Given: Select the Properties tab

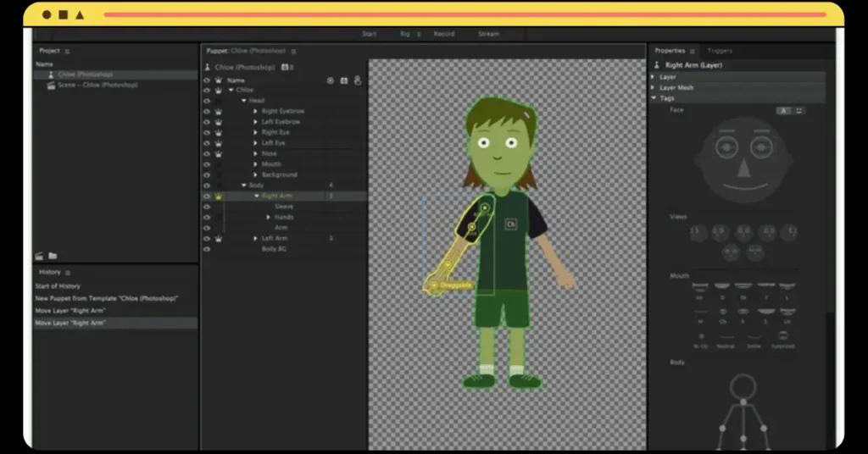Looking at the screenshot, I should [x=670, y=51].
